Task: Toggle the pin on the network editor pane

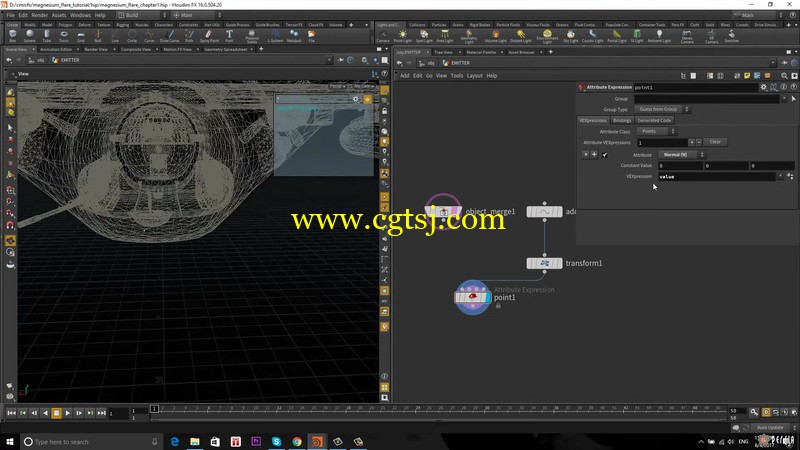Action: point(785,63)
